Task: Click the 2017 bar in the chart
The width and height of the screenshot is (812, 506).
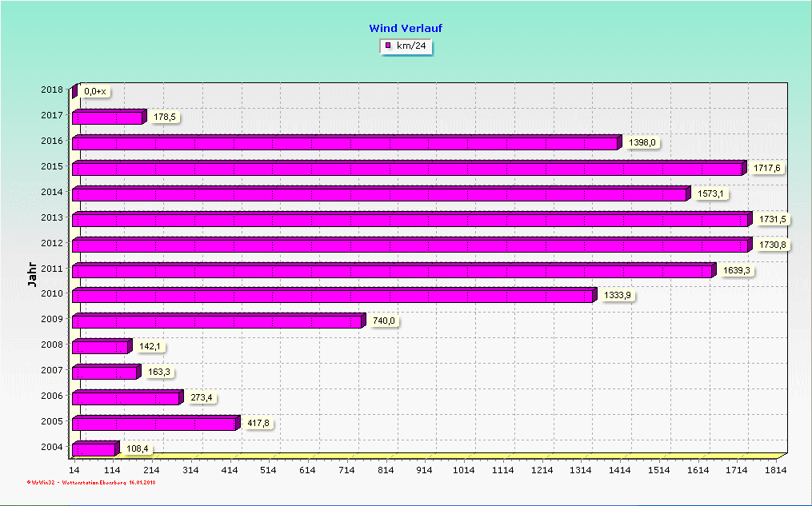Action: tap(107, 118)
